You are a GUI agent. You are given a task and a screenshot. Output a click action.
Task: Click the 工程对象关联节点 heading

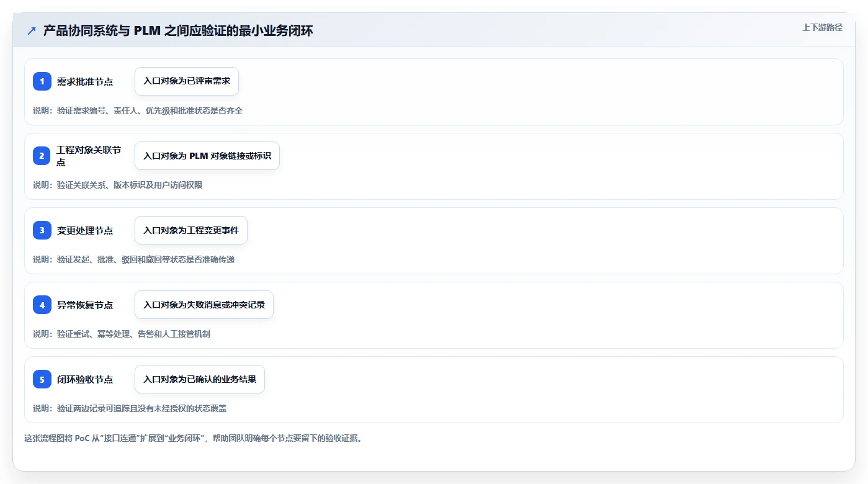point(89,156)
